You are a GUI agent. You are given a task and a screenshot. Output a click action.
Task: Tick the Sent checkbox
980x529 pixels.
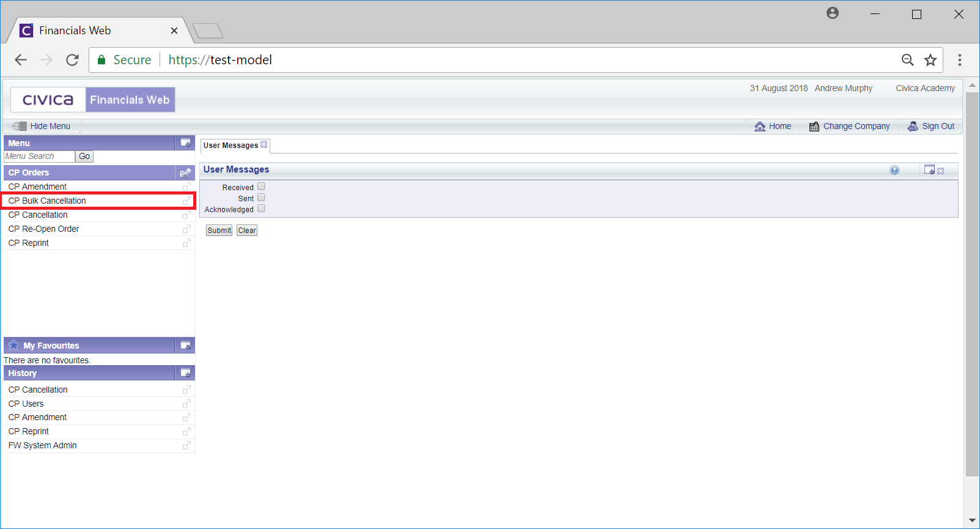pos(261,198)
